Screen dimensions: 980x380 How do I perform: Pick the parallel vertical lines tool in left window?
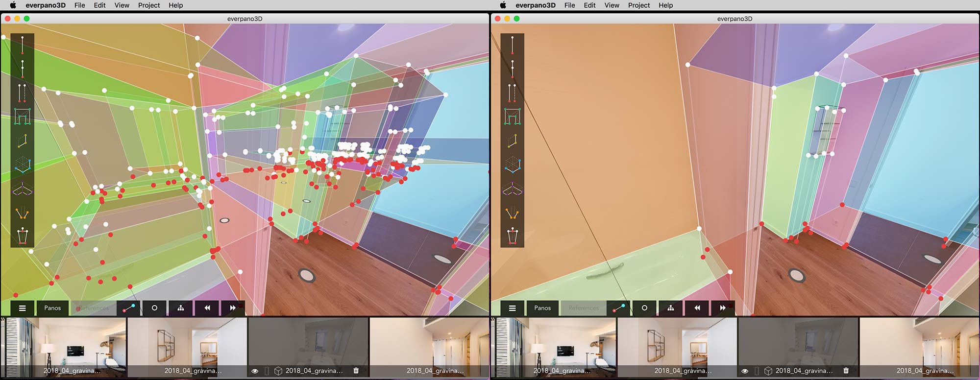[x=23, y=93]
